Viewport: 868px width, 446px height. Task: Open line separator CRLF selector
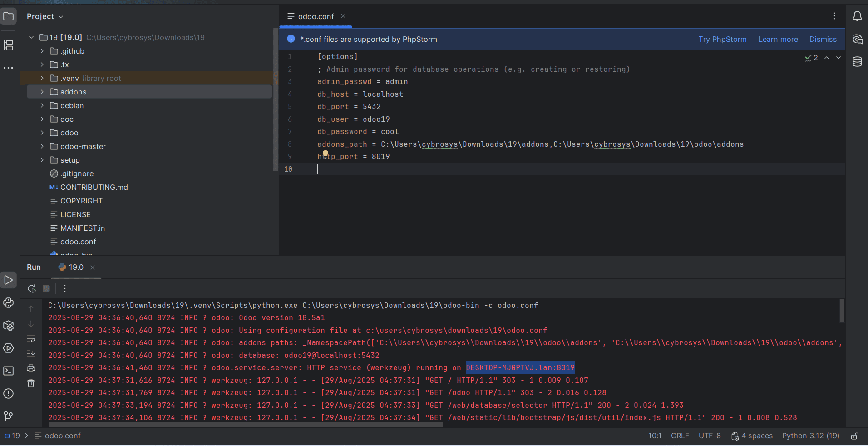pos(680,436)
